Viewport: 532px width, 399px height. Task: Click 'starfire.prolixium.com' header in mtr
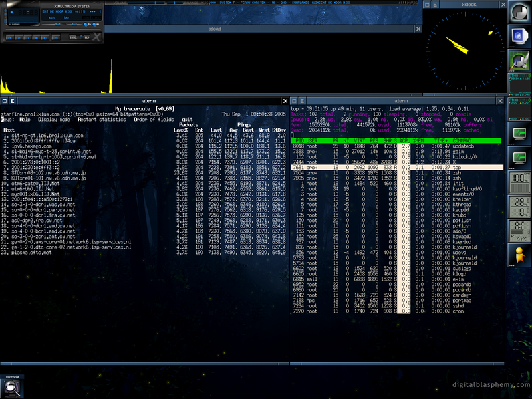(x=30, y=114)
